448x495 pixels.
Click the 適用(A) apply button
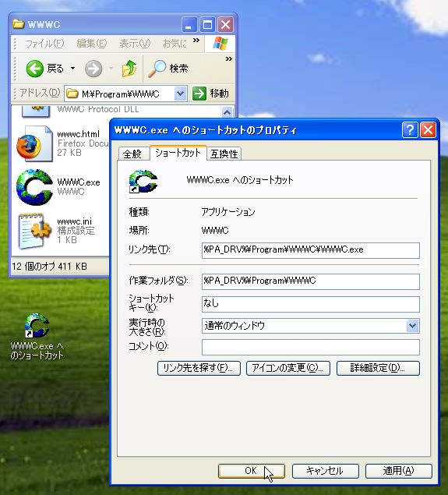(x=398, y=471)
